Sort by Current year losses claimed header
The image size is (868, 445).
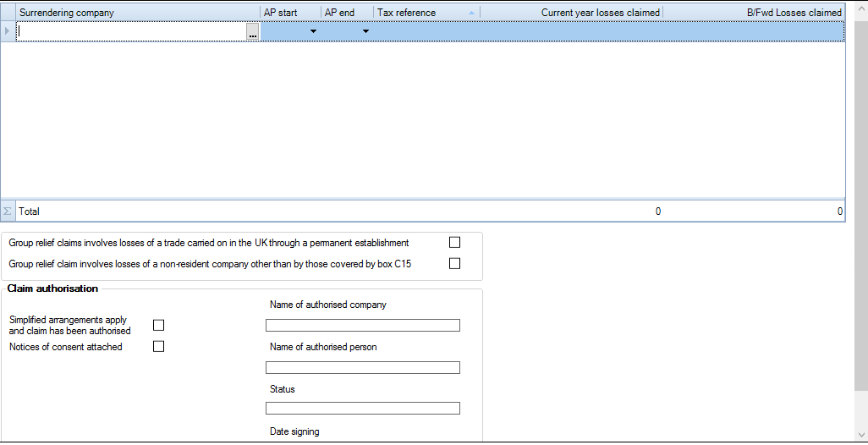(x=571, y=12)
